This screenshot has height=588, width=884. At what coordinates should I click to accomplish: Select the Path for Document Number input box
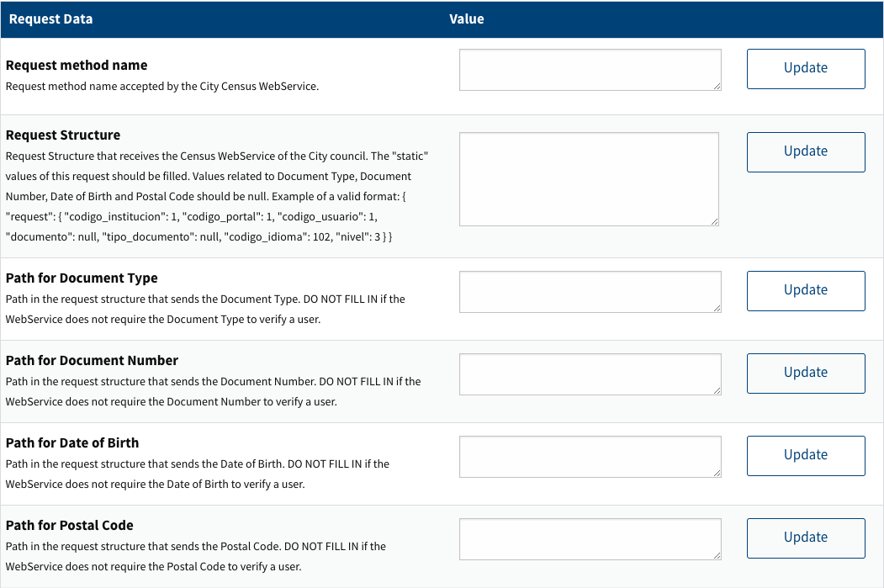click(589, 373)
